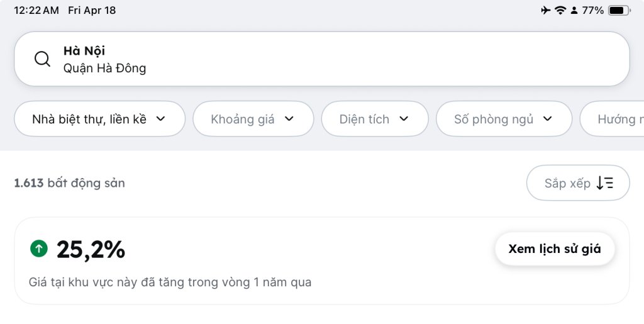This screenshot has width=644, height=324.
Task: Open the Nhà biệt thự, liền kề dropdown
Action: (x=100, y=119)
